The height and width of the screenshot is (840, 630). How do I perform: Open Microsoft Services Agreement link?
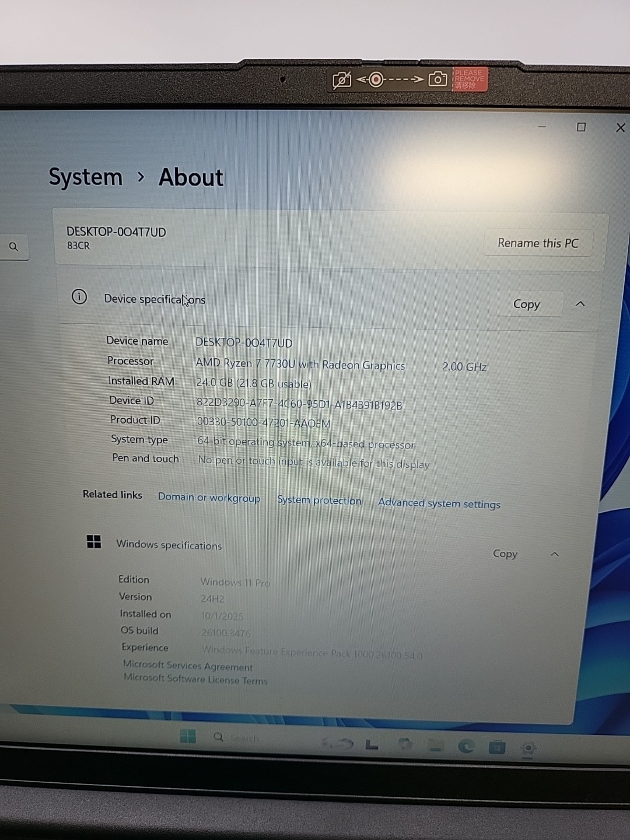click(x=188, y=666)
